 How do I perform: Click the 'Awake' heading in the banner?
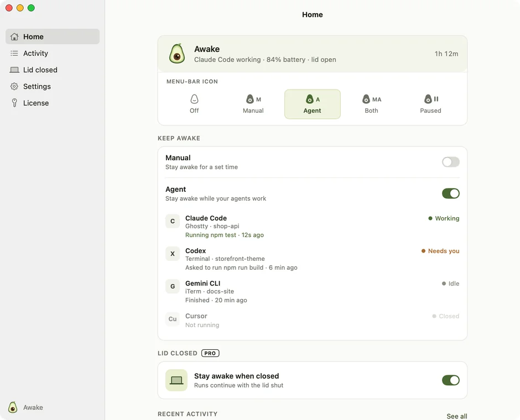click(207, 49)
